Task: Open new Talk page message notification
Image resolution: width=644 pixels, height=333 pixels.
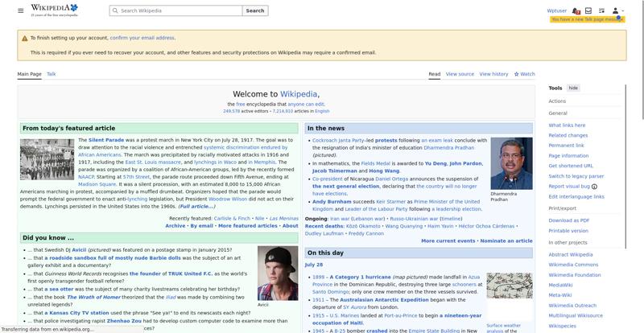Action: [x=588, y=19]
